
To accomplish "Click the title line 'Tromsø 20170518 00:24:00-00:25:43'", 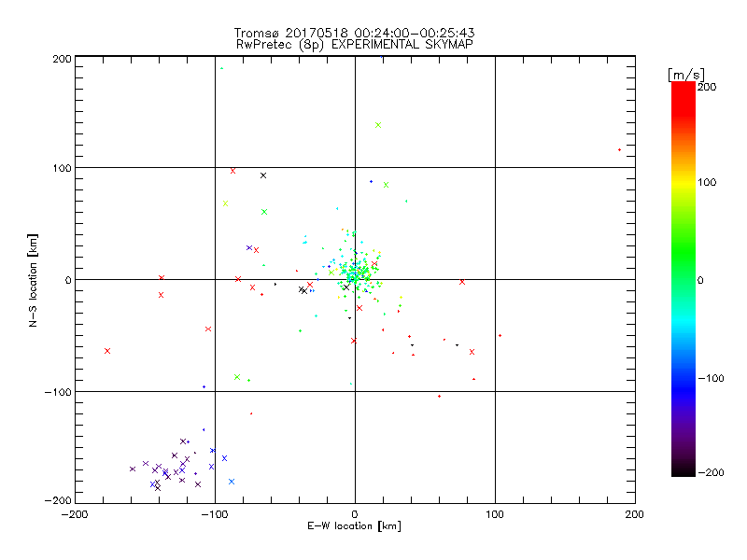I will (354, 33).
